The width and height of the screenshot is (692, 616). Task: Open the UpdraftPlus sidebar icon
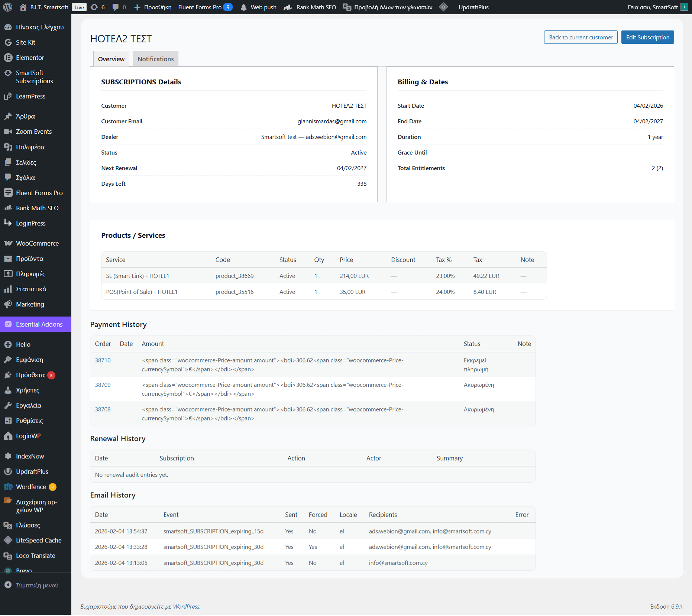(x=8, y=471)
